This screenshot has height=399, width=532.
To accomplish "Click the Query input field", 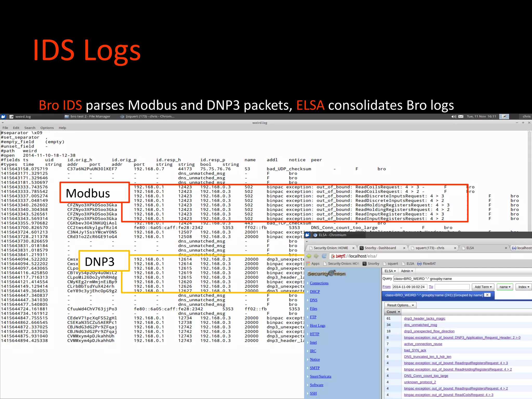I will [x=462, y=279].
